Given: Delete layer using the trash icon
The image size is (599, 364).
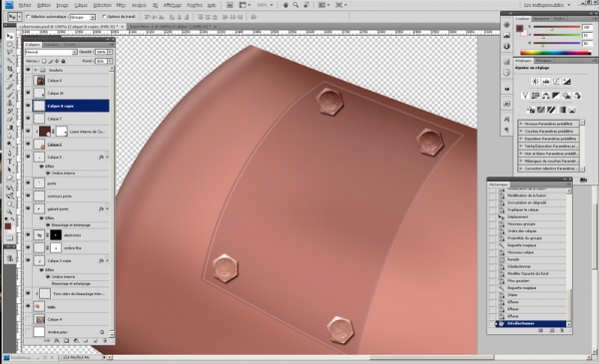Looking at the screenshot, I should pos(104,340).
